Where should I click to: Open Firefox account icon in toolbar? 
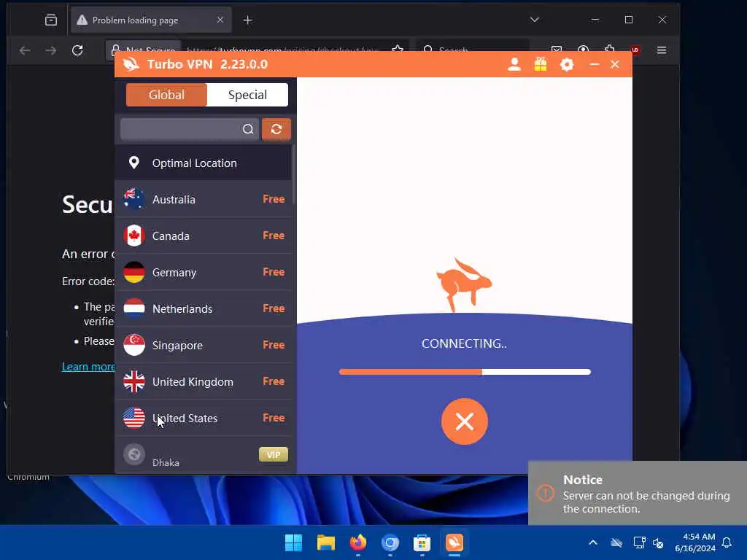583,50
